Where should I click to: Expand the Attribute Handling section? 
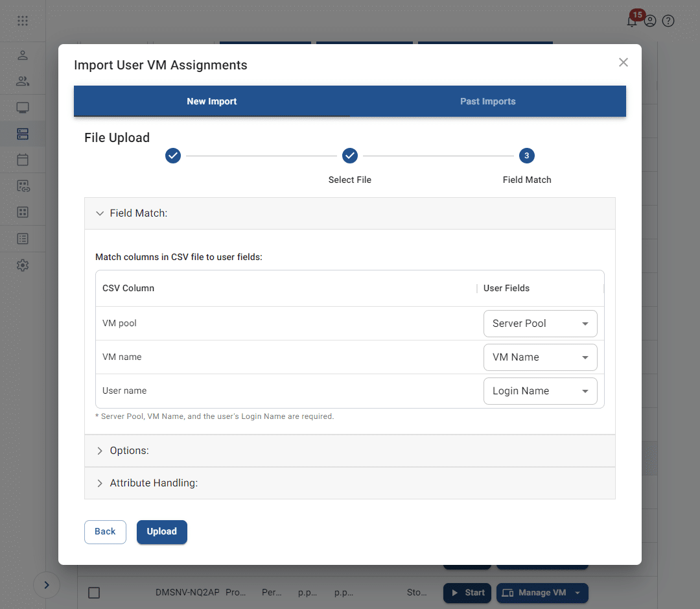pos(153,483)
